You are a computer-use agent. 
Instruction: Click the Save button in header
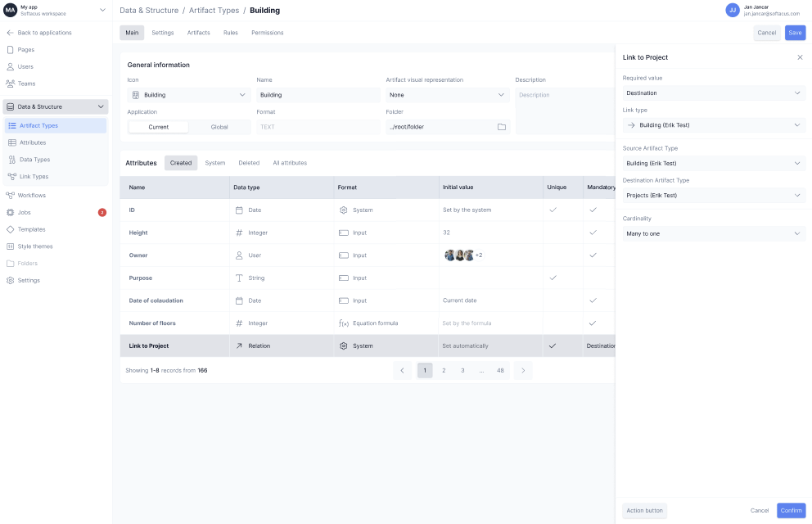tap(795, 33)
